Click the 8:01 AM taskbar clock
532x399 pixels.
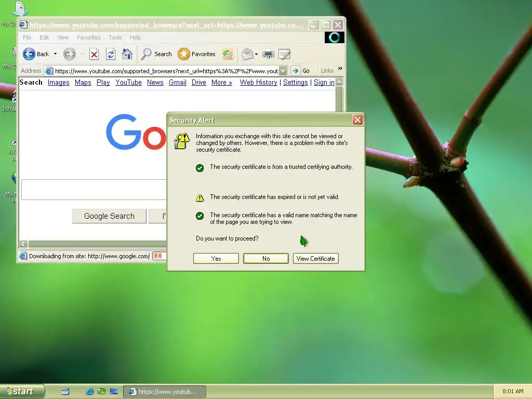tap(513, 391)
